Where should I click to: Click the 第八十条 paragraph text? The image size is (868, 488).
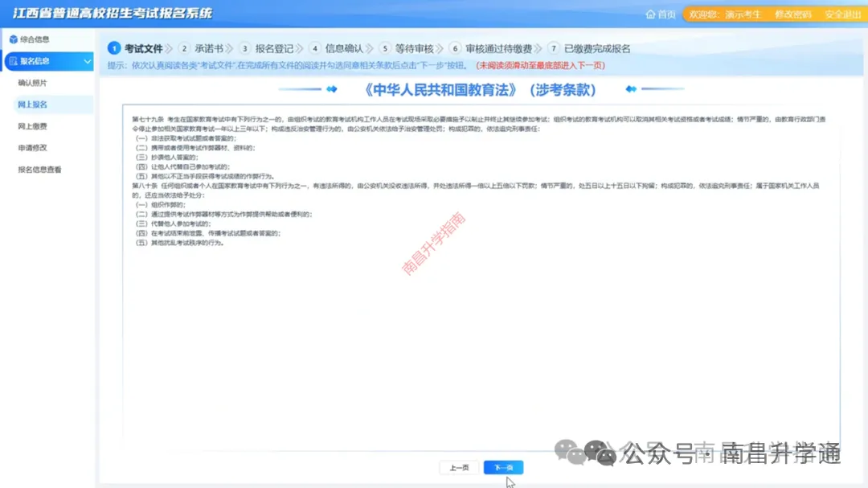click(476, 191)
